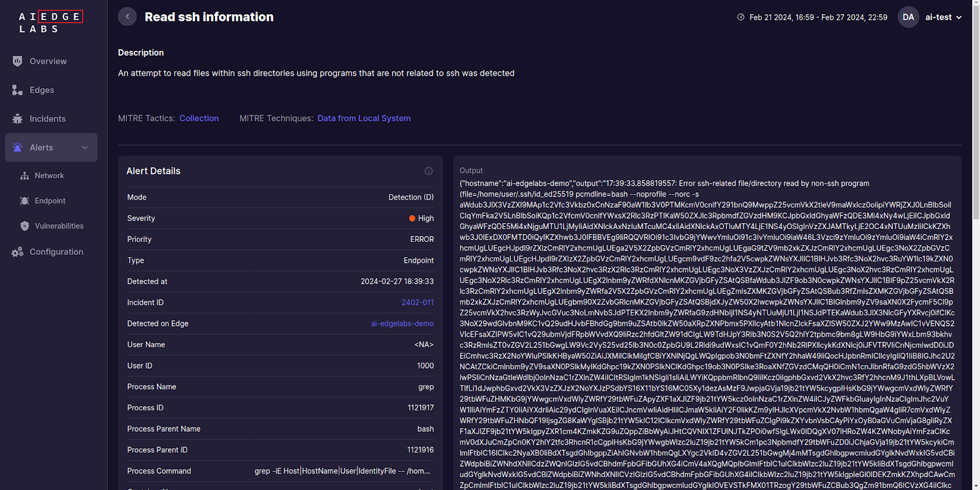
Task: Open incident 2402-011 link
Action: tap(417, 303)
